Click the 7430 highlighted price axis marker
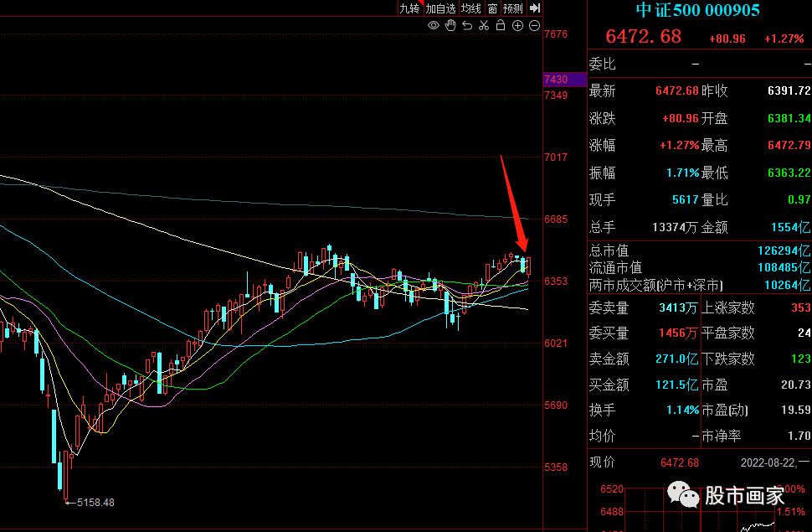This screenshot has width=812, height=532. pos(564,80)
